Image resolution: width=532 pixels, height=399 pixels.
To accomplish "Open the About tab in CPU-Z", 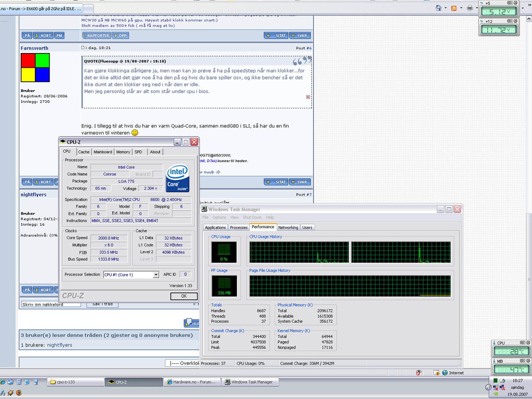I will 155,152.
